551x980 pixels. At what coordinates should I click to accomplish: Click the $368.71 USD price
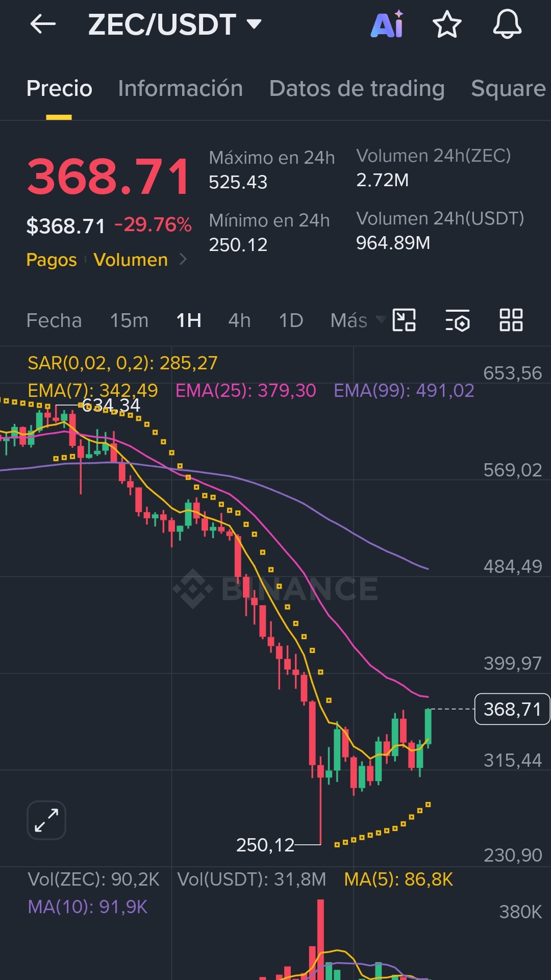66,226
